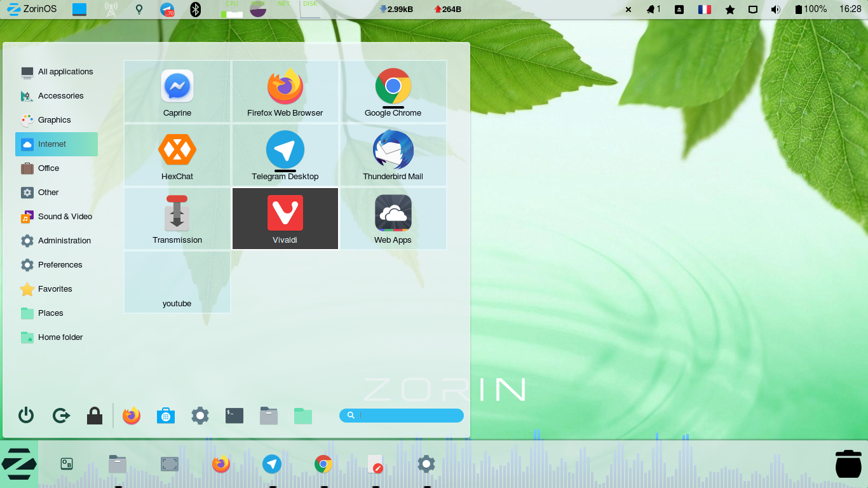Viewport: 868px width, 488px height.
Task: Click the CPU monitor graph
Action: tap(232, 10)
